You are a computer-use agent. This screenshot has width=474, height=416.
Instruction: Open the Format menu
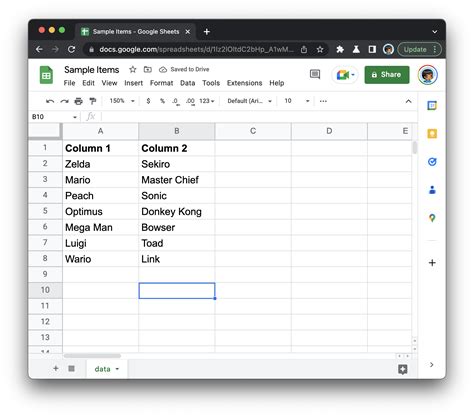click(x=161, y=83)
